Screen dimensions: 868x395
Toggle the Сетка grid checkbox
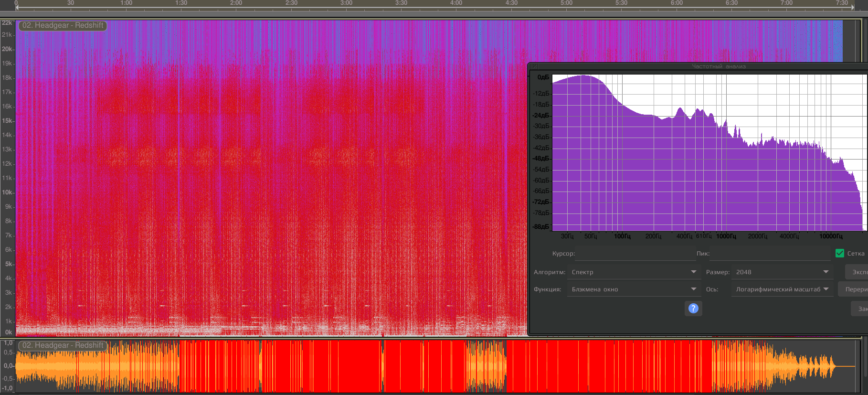(x=840, y=254)
